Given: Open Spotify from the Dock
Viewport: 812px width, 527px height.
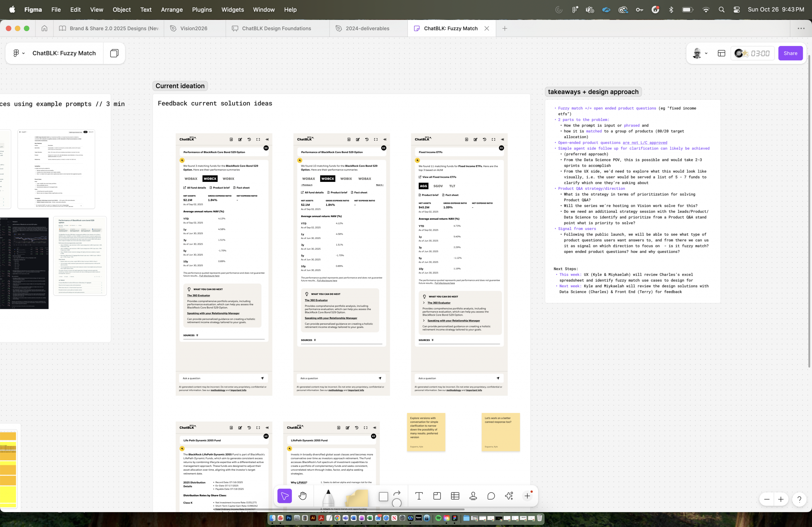Looking at the screenshot, I should (x=438, y=518).
